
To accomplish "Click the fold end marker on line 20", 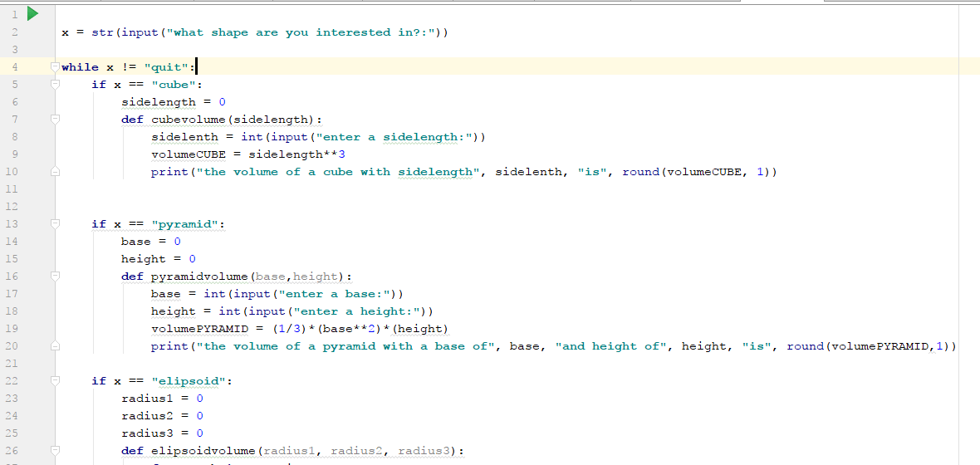I will click(x=56, y=345).
